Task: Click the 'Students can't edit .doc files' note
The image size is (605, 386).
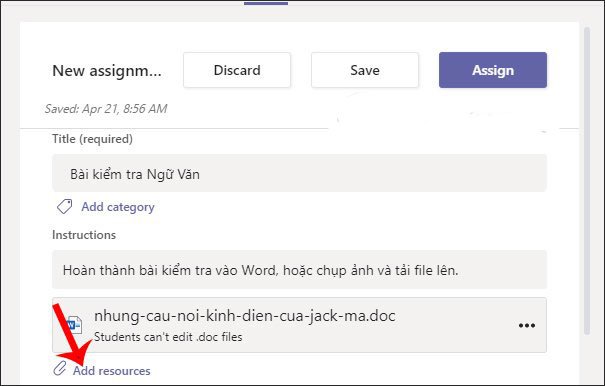Action: pos(168,337)
